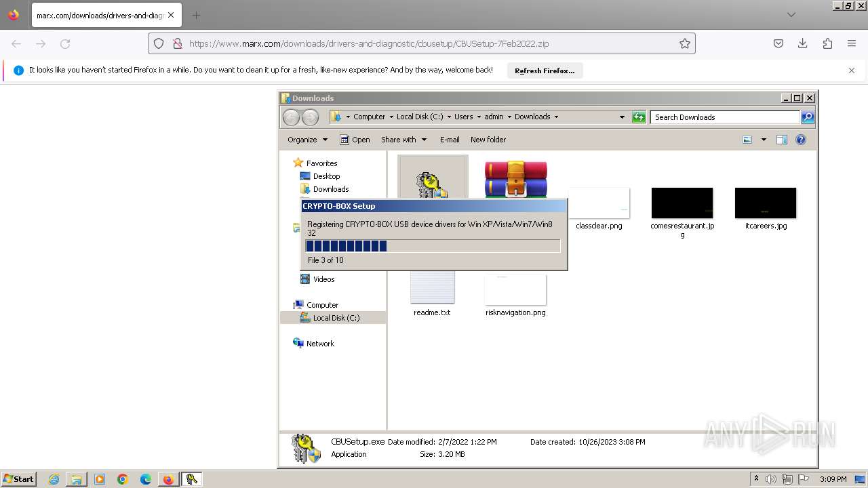Open a new Firefox tab with plus

click(196, 15)
